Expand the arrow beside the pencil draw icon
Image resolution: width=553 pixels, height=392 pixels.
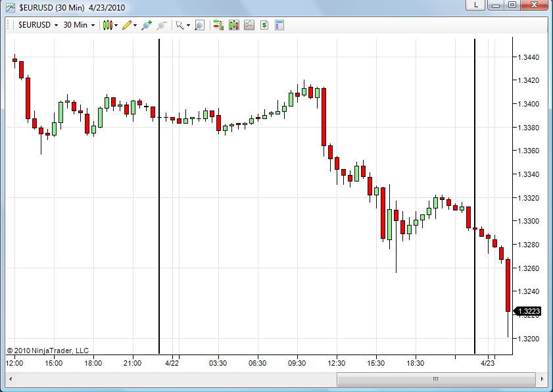click(x=135, y=26)
